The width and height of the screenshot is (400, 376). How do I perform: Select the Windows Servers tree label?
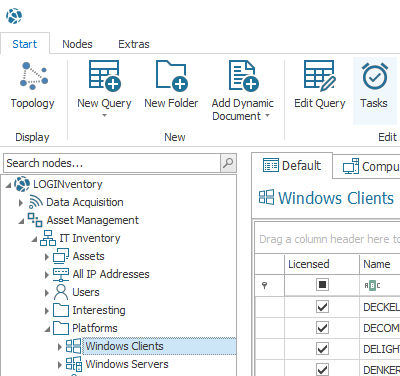[127, 364]
